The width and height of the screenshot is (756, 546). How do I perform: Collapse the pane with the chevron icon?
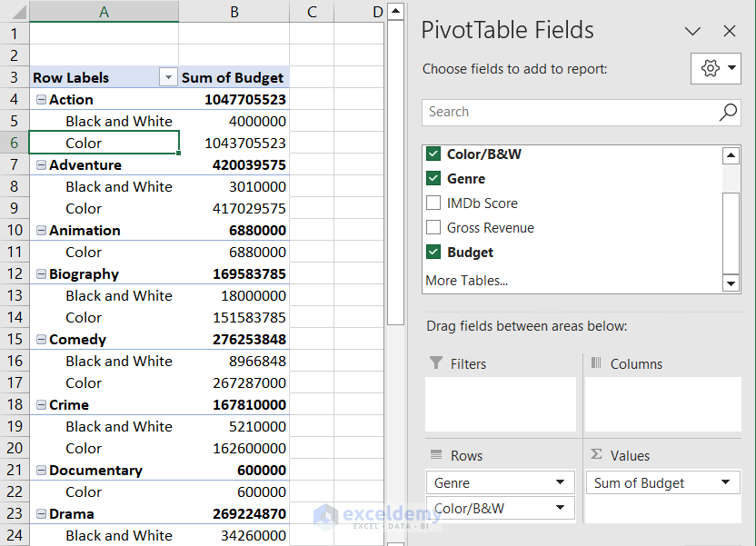pos(692,31)
